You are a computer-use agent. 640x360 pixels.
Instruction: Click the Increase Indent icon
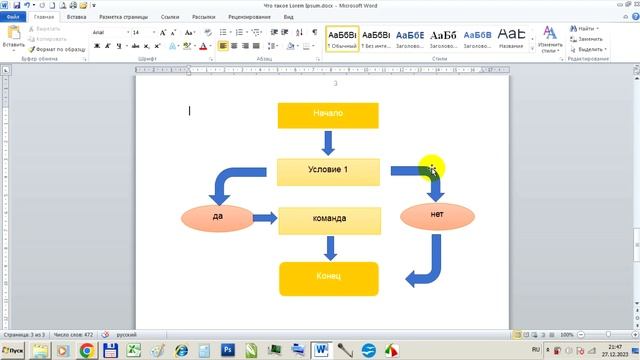tap(285, 32)
